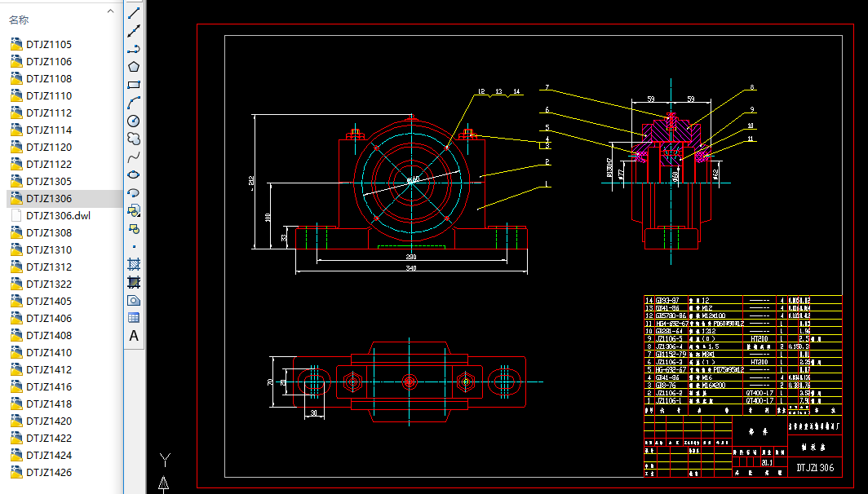Screen dimensions: 868x494
Task: Collapse the 名称 column sort arrow
Action: tap(110, 11)
